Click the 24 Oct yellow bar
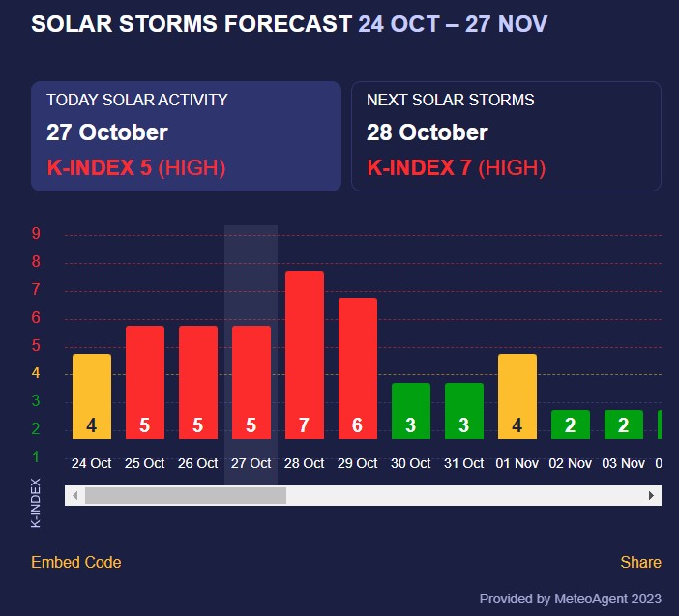Image resolution: width=679 pixels, height=616 pixels. coord(92,396)
